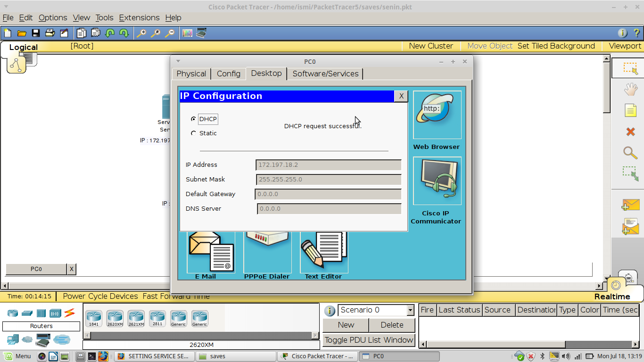
Task: Copy with the toolbar copy icon
Action: [82, 33]
